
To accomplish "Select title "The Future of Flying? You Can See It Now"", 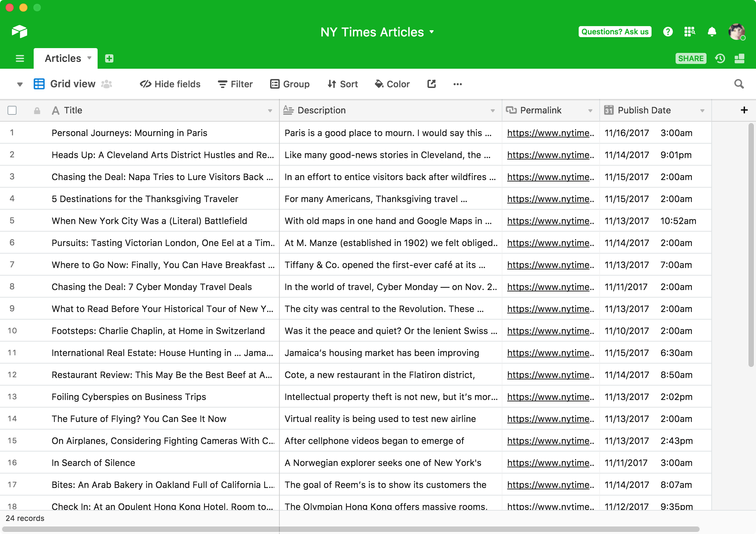I will tap(139, 419).
